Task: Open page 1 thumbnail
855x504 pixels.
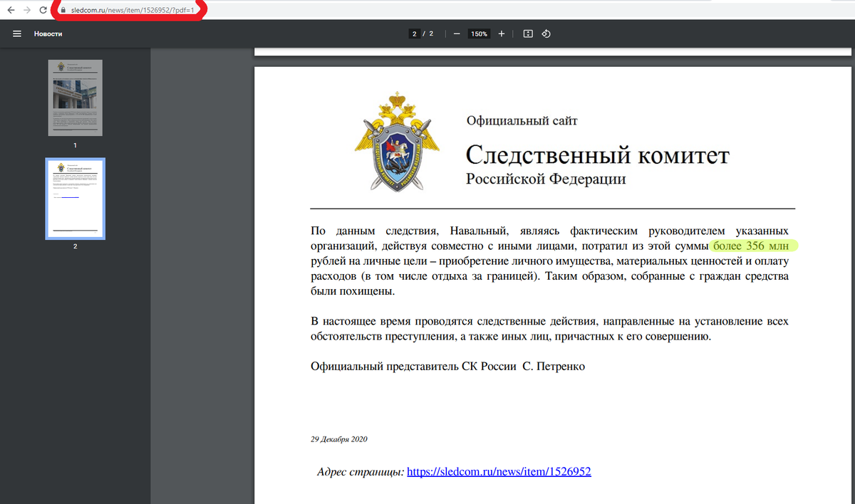Action: click(76, 98)
